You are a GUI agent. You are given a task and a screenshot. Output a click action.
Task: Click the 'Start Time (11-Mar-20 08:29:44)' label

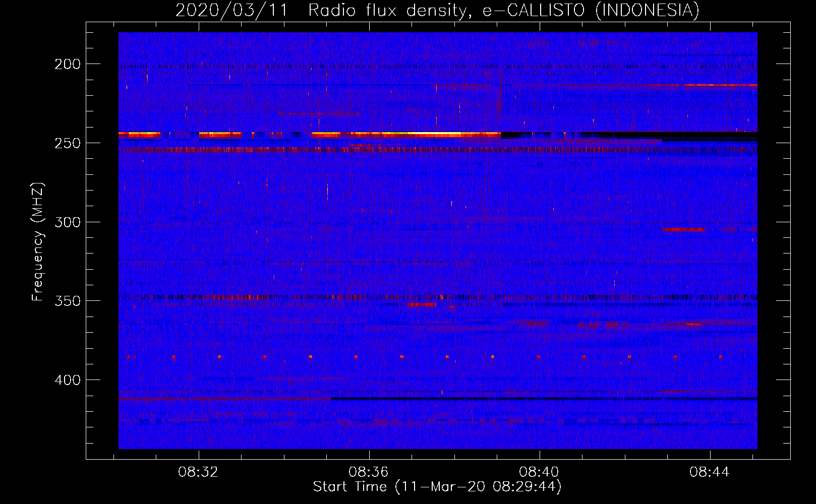coord(437,487)
